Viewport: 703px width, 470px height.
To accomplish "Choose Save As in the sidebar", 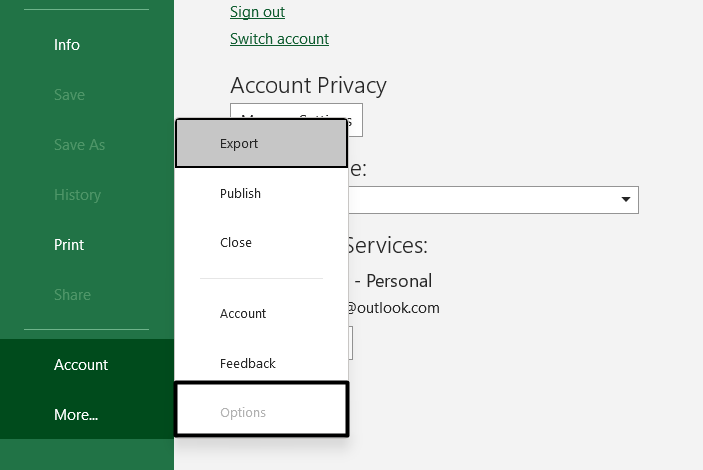I will 79,145.
